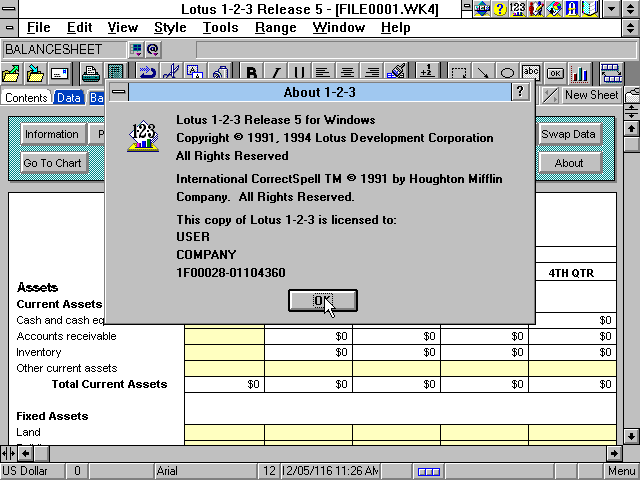Click OK in the About 1-2-3 dialog
640x480 pixels.
coord(322,300)
